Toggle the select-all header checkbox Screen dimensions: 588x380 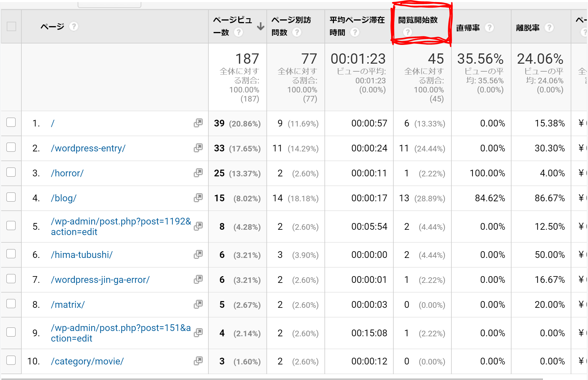pyautogui.click(x=11, y=26)
